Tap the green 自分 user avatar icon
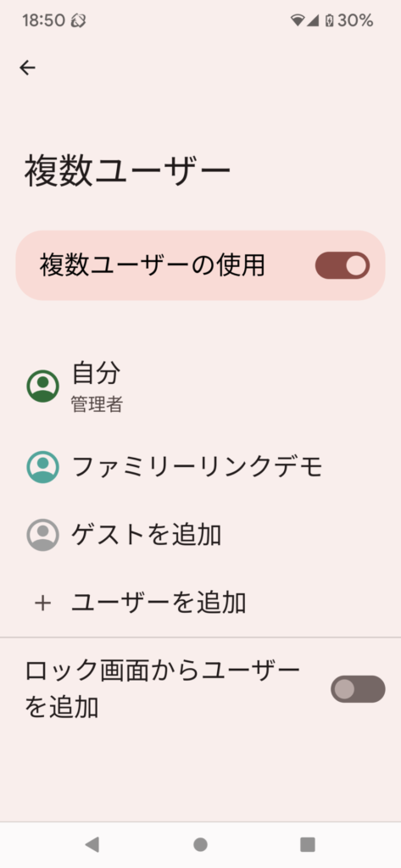This screenshot has height=868, width=401. [42, 386]
